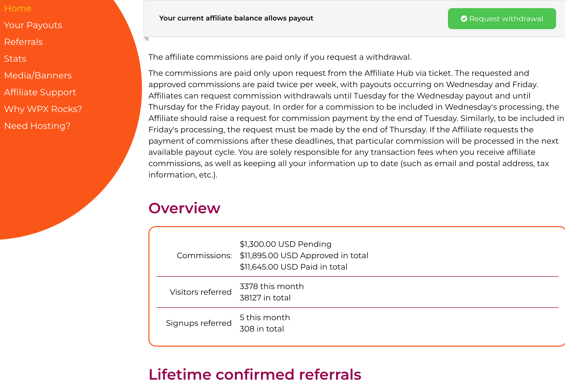View the Stats page

[15, 59]
